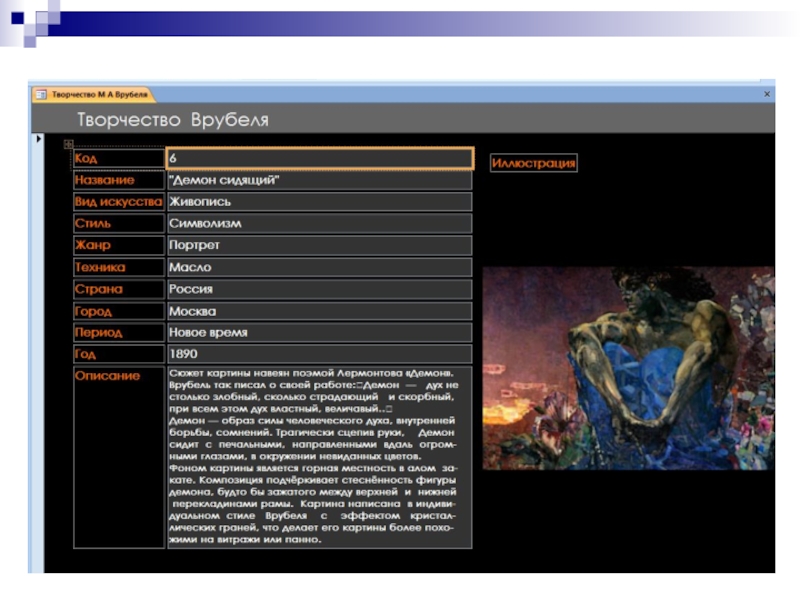Screen dimensions: 800x600
Task: Click the form icon on the document tab
Action: click(41, 94)
